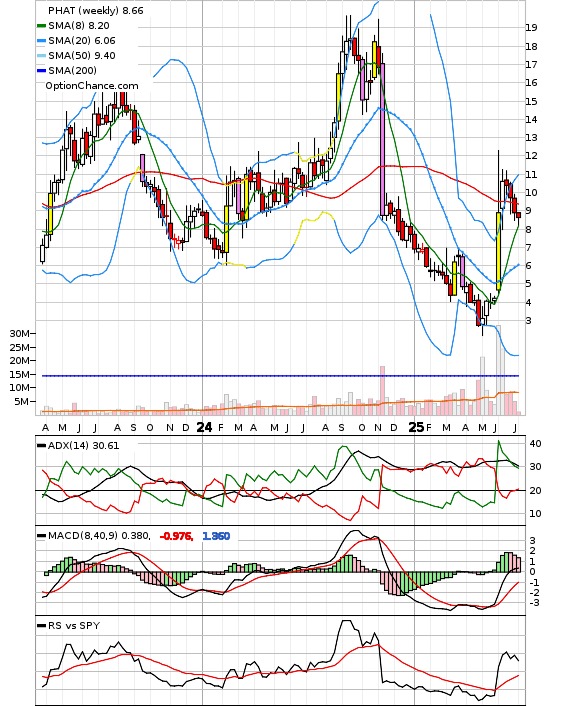Click the 0 label on MACD axis
This screenshot has width=566, height=706.
(x=532, y=572)
